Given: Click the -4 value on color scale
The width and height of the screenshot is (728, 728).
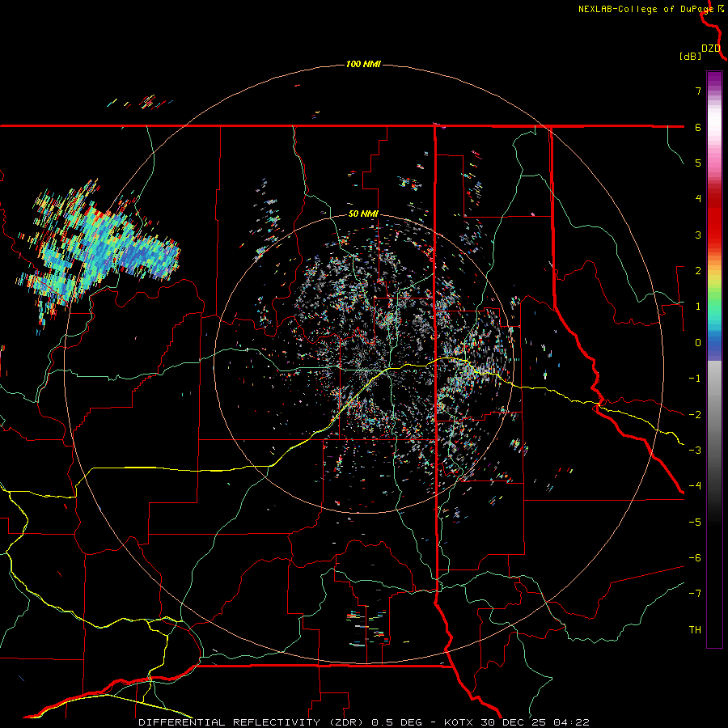Looking at the screenshot, I should (695, 486).
